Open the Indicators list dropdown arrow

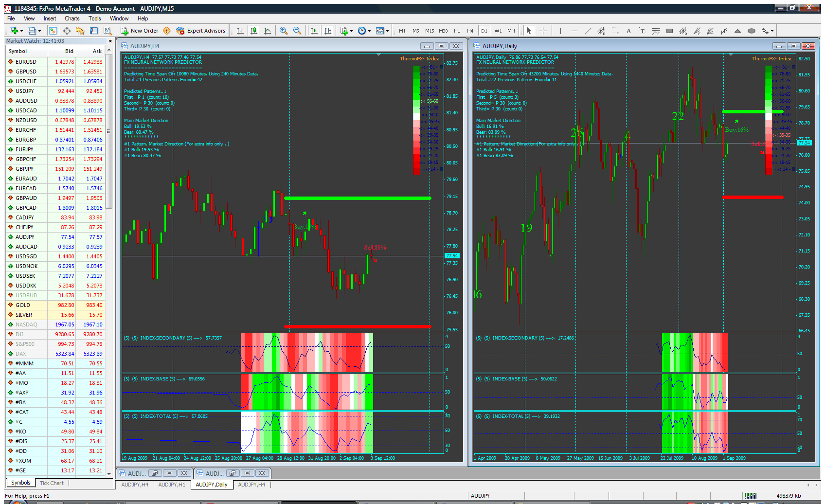[352, 31]
